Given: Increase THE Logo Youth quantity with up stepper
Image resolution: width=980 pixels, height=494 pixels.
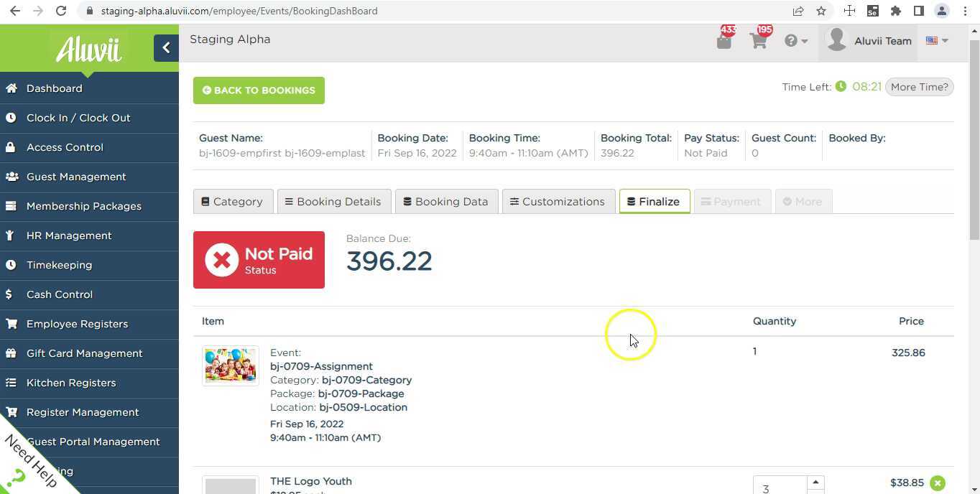Looking at the screenshot, I should 815,482.
